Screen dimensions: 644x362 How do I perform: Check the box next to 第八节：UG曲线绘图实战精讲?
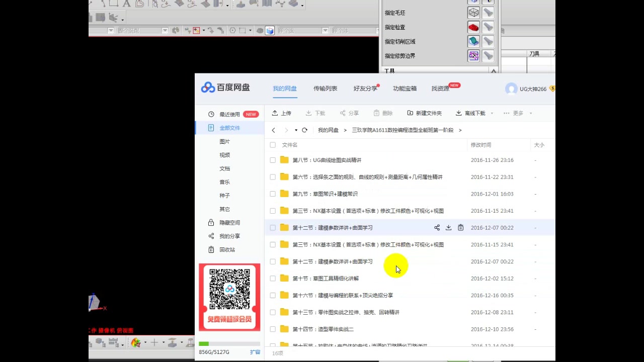[272, 160]
